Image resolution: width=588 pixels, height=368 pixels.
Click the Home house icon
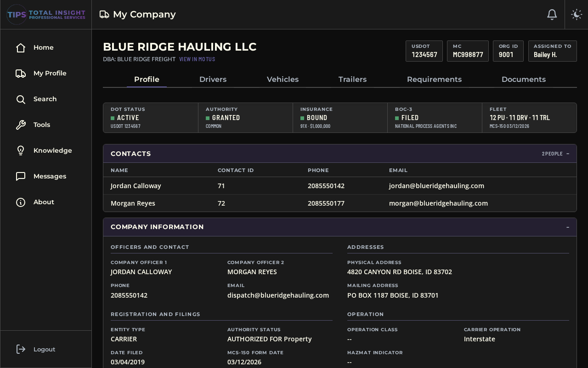[x=21, y=48]
